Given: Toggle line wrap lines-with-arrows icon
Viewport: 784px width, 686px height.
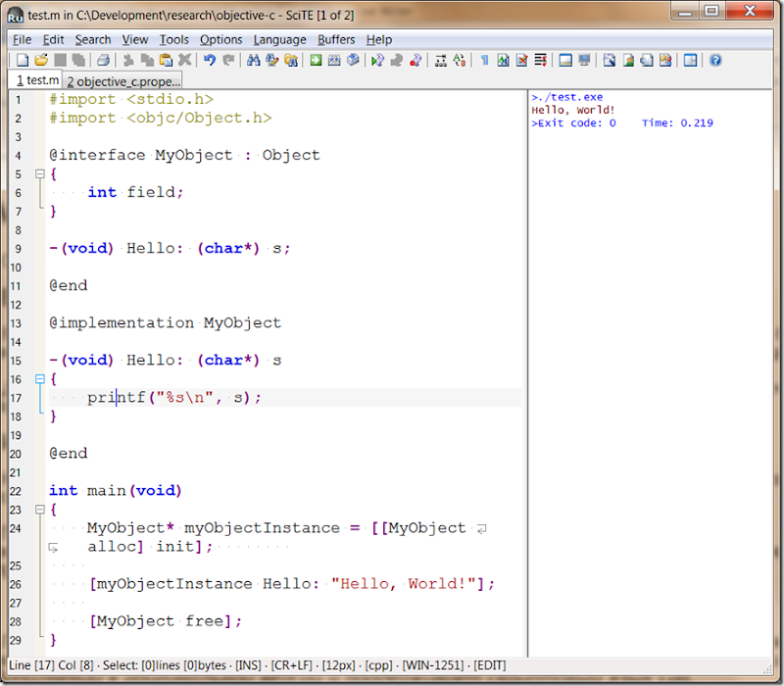Looking at the screenshot, I should 541,61.
